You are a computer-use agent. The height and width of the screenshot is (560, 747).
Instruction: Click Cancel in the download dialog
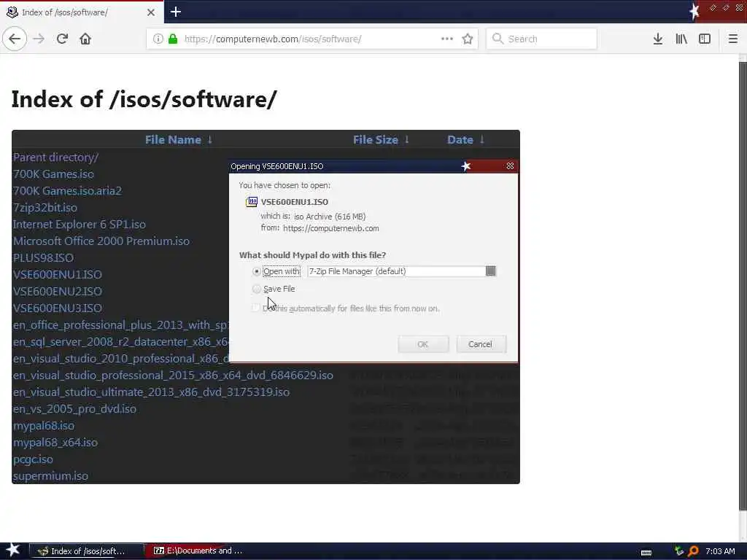480,344
